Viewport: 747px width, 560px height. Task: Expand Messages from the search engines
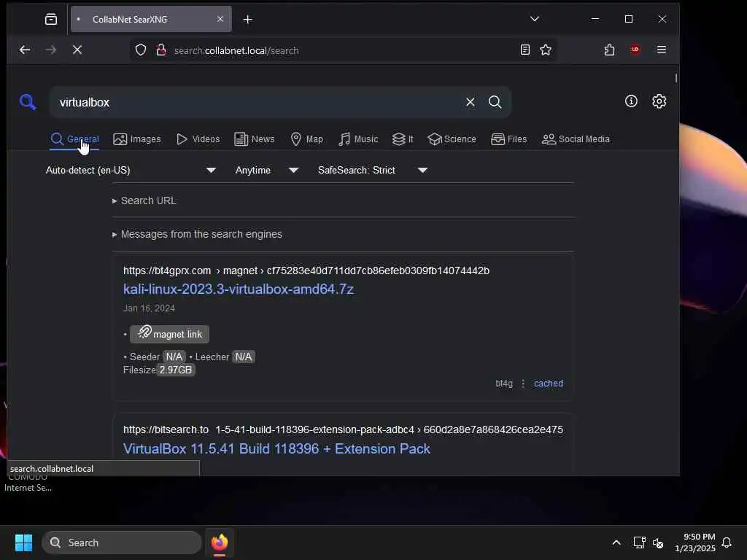[x=197, y=234]
